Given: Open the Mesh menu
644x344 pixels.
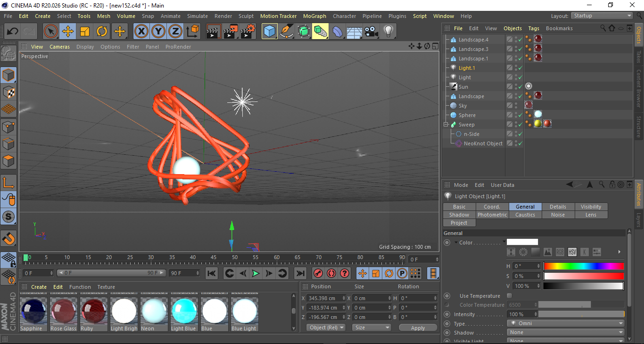Looking at the screenshot, I should click(x=104, y=16).
